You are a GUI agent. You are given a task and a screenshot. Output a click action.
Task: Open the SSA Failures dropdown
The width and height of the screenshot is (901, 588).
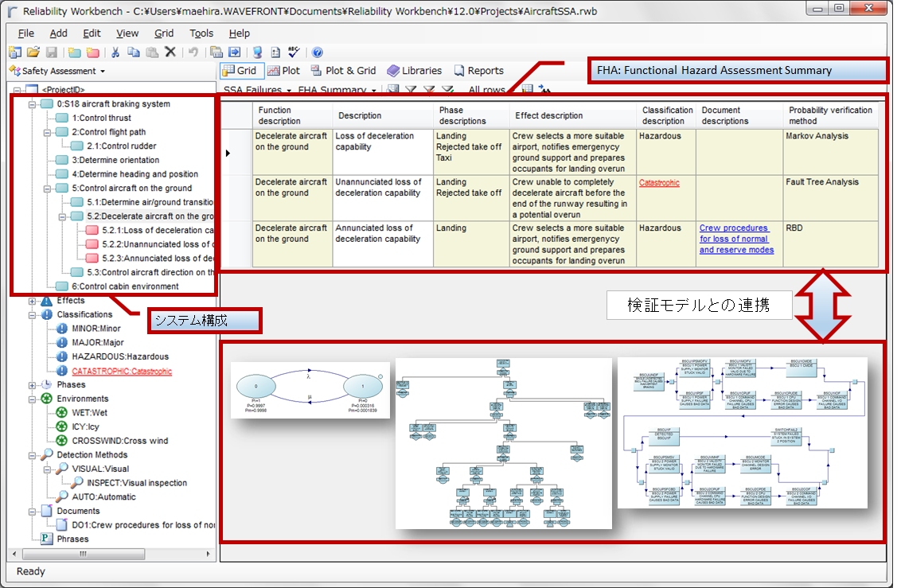pos(257,90)
